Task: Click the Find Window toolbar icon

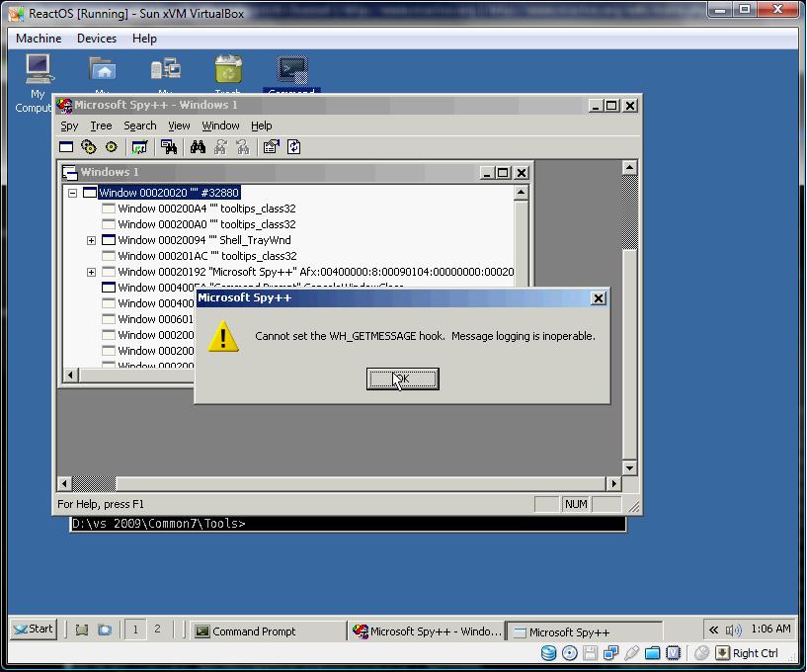Action: [x=169, y=147]
